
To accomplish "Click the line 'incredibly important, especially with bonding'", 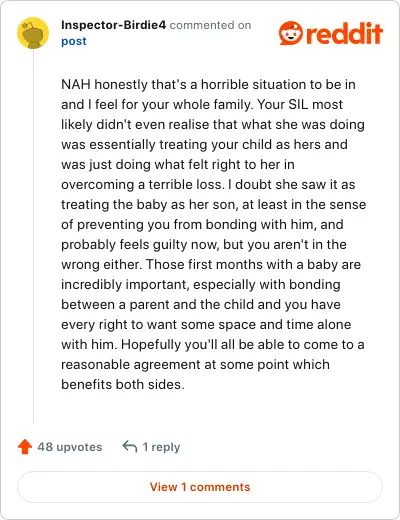I will click(201, 284).
